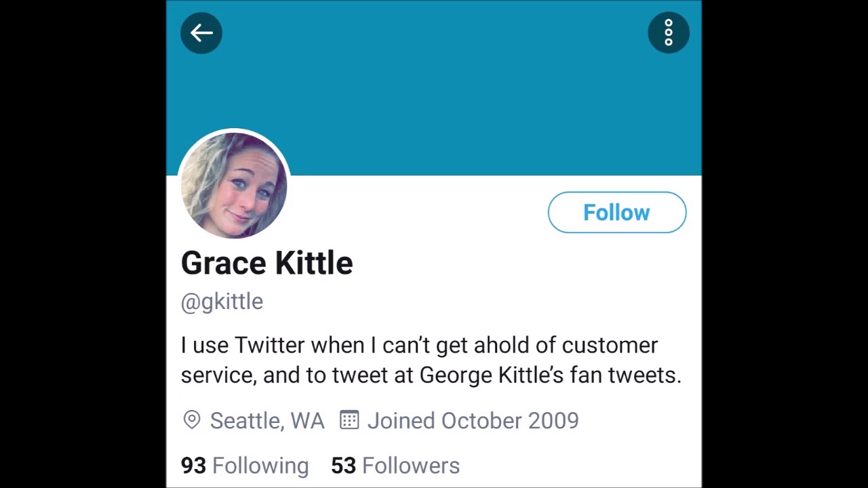The width and height of the screenshot is (868, 488).
Task: Click the Seattle, WA location text
Action: coord(267,421)
